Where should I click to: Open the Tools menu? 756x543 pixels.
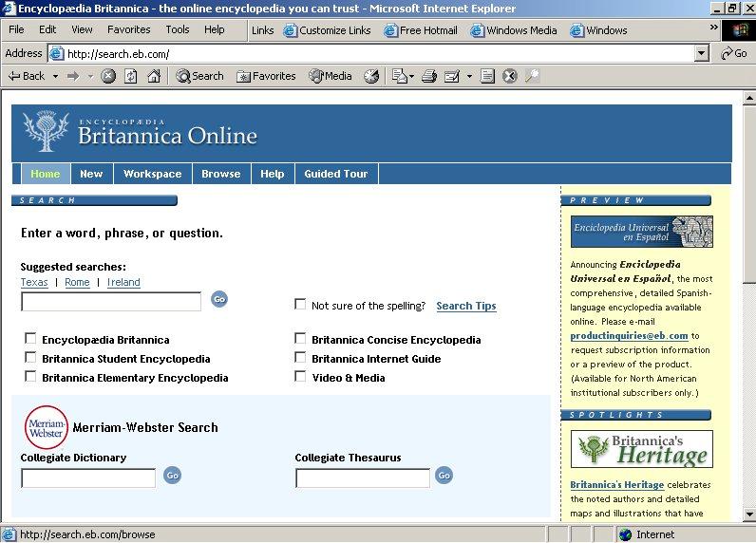pyautogui.click(x=178, y=29)
